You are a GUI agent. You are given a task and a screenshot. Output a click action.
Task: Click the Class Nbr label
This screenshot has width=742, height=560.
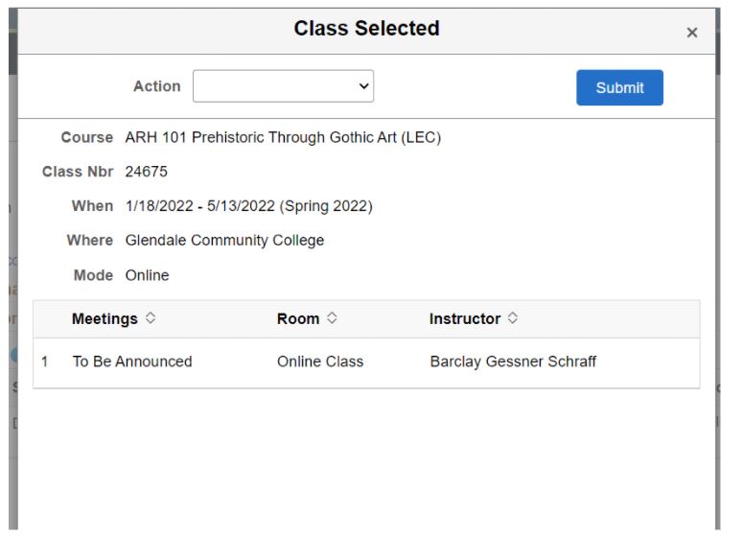[78, 172]
